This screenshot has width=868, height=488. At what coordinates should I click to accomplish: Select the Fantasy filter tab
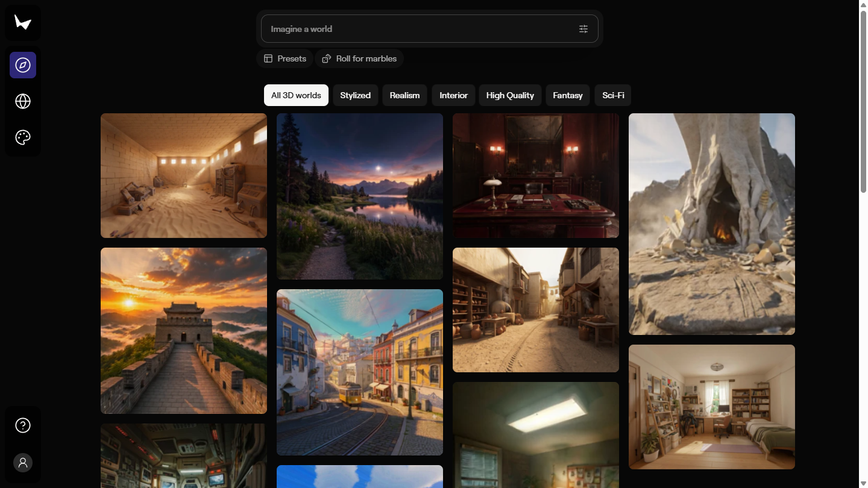(568, 95)
